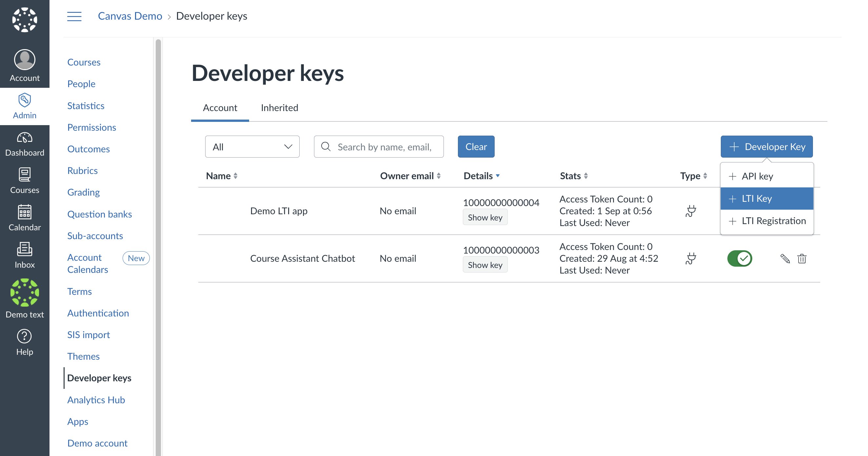Show key for Demo LTI app
Image resolution: width=868 pixels, height=456 pixels.
tap(484, 218)
